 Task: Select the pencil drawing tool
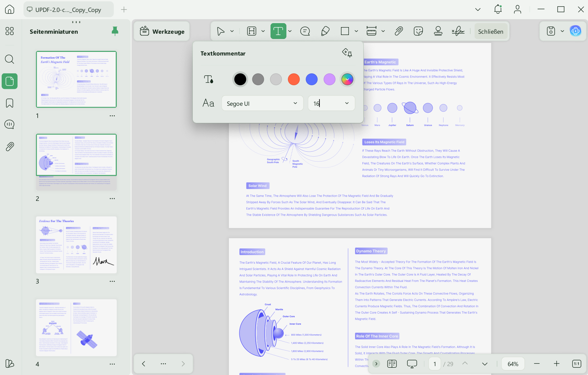pos(325,31)
